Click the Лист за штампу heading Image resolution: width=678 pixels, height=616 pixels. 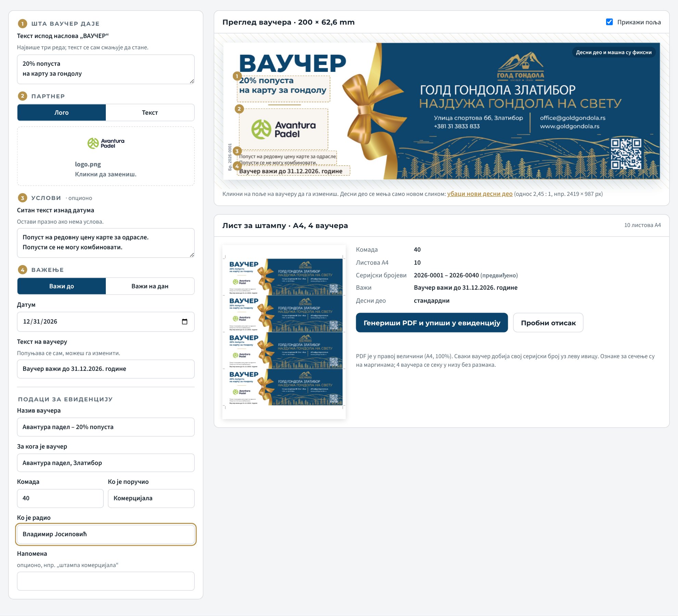click(285, 225)
